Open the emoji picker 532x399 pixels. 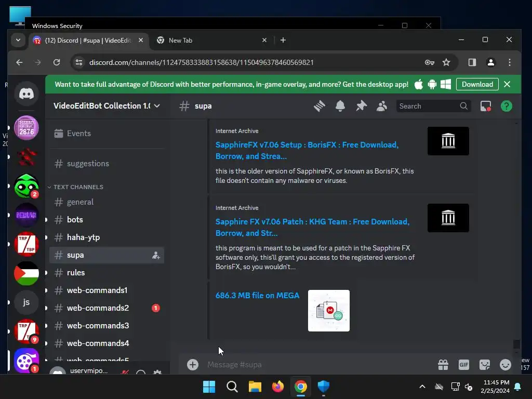505,365
